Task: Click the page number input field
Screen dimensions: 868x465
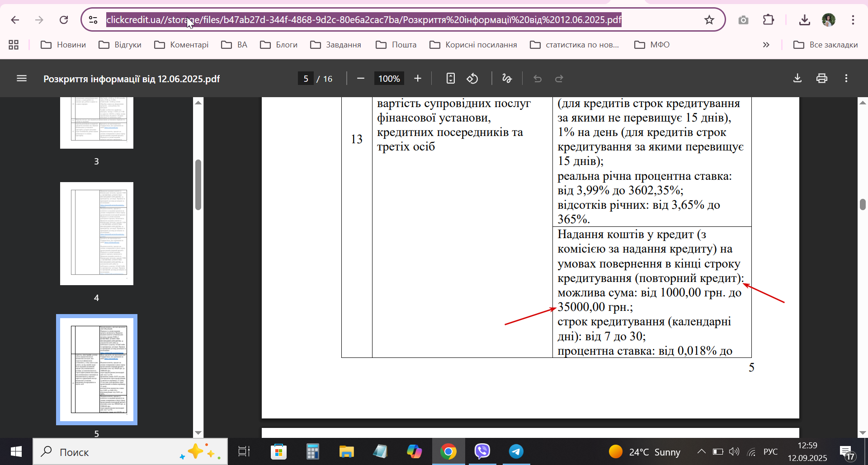Action: 306,79
